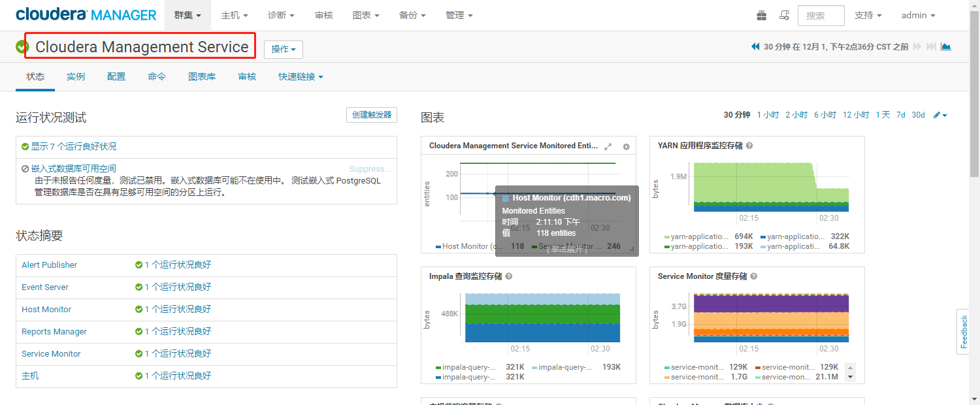The height and width of the screenshot is (405, 980).
Task: Switch to the 图表库 tab
Action: [202, 76]
